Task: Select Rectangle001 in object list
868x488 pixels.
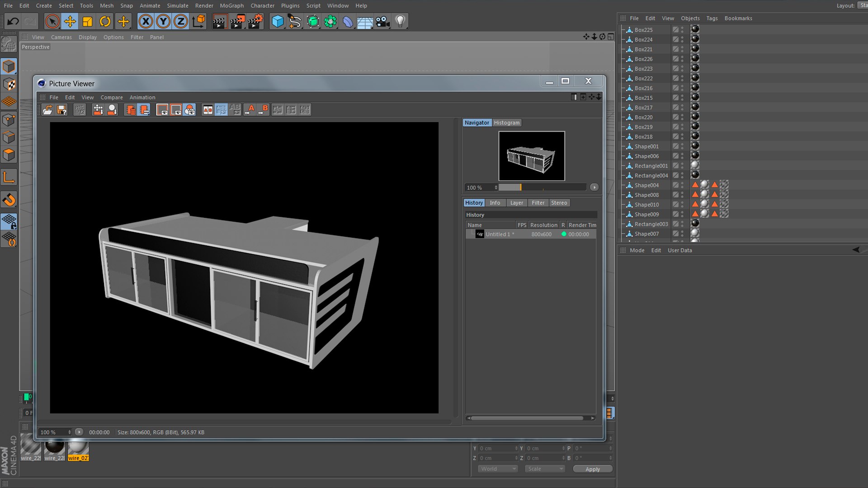Action: (651, 166)
